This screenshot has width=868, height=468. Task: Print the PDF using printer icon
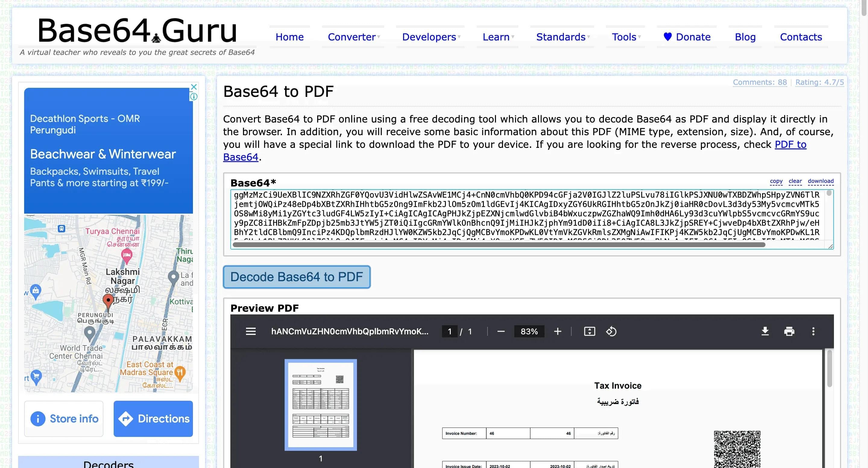coord(789,331)
